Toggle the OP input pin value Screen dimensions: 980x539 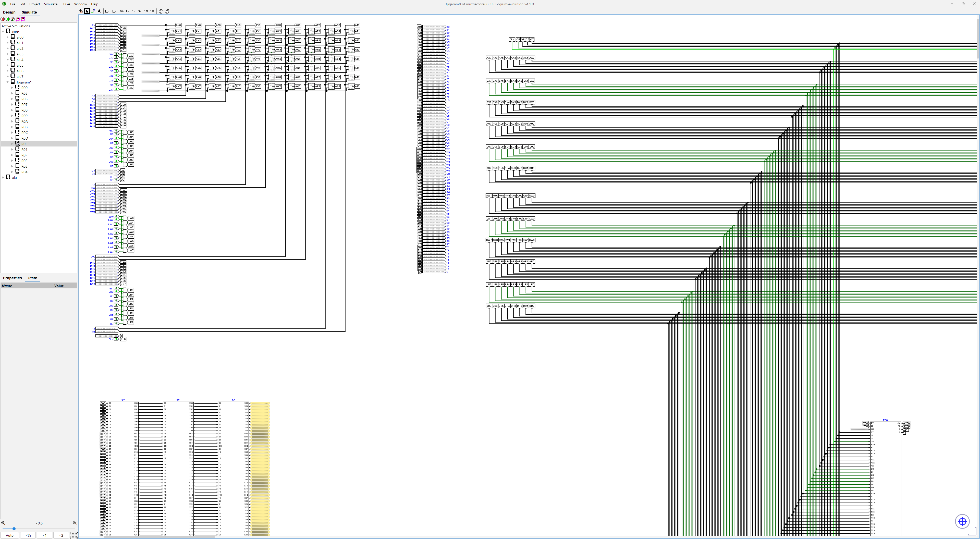click(116, 177)
